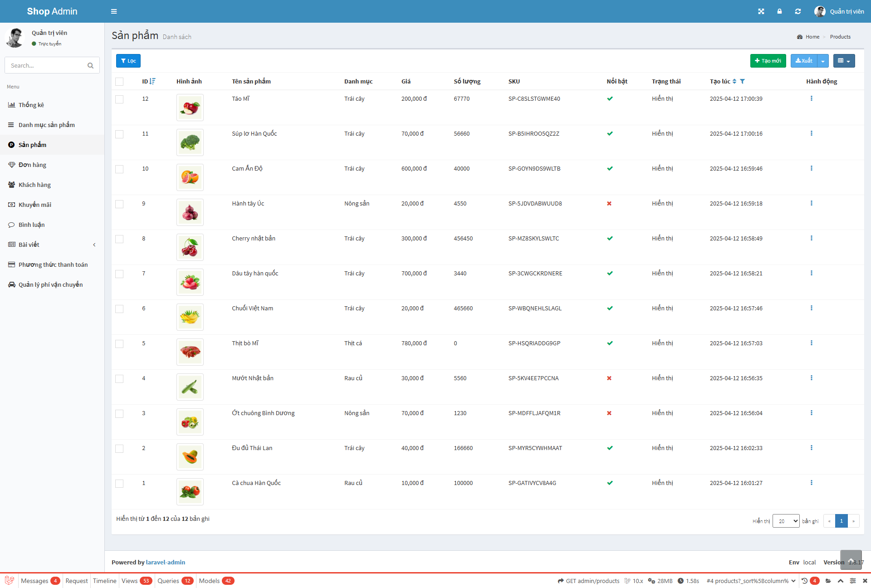The height and width of the screenshot is (588, 871).
Task: Click the refresh icon in header
Action: pyautogui.click(x=798, y=11)
